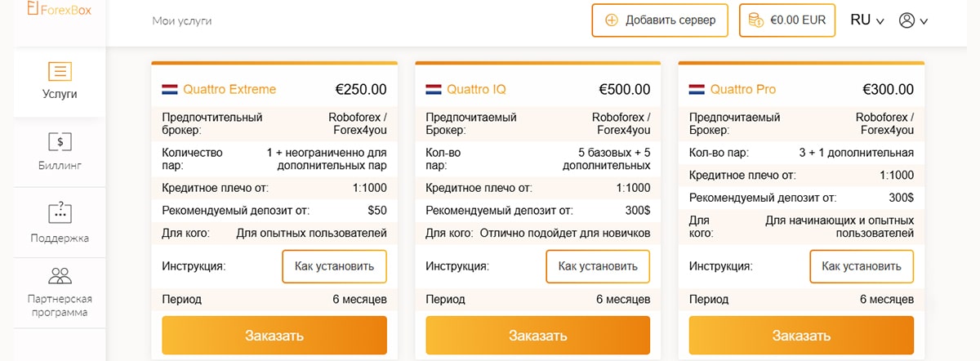Click Как установить for Quattro Pro
Screen dimensions: 980x361
862,266
